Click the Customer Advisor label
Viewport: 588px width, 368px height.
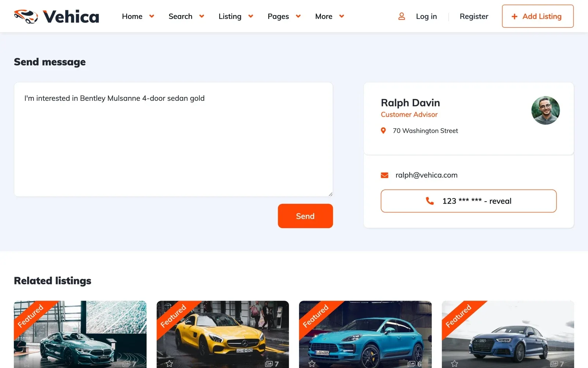(409, 114)
